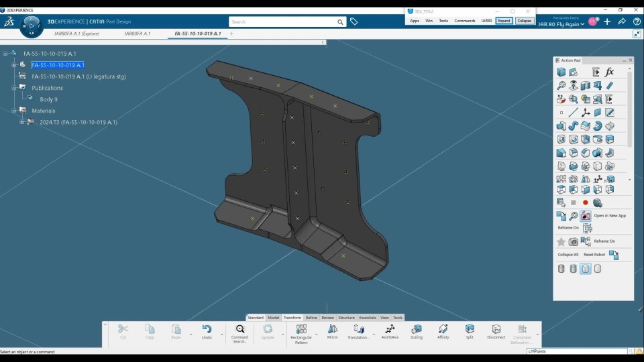The height and width of the screenshot is (362, 644).
Task: Click the Affinity command
Action: pyautogui.click(x=443, y=332)
